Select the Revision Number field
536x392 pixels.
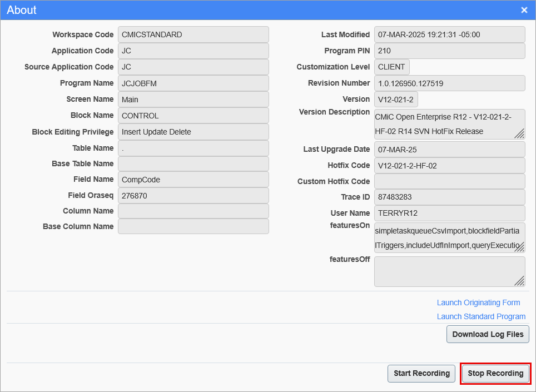click(x=449, y=83)
